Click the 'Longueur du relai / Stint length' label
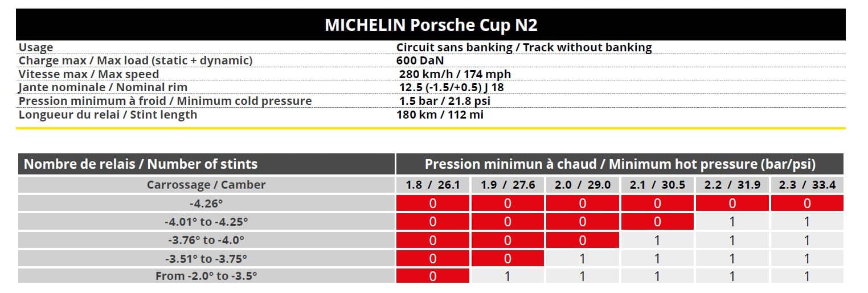This screenshot has width=868, height=293. 108,115
